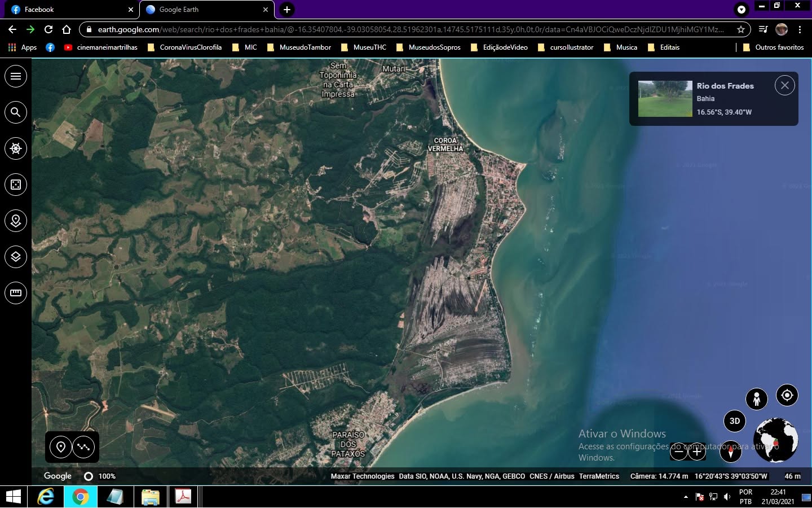
Task: Open the Apps bookmarks shortcut
Action: pos(23,47)
